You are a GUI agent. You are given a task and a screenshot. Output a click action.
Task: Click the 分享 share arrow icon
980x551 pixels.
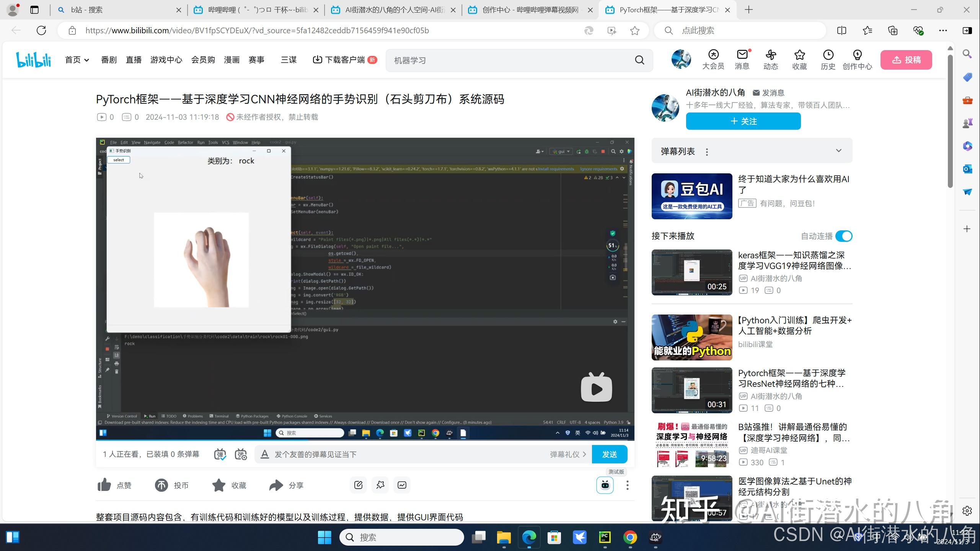point(276,485)
